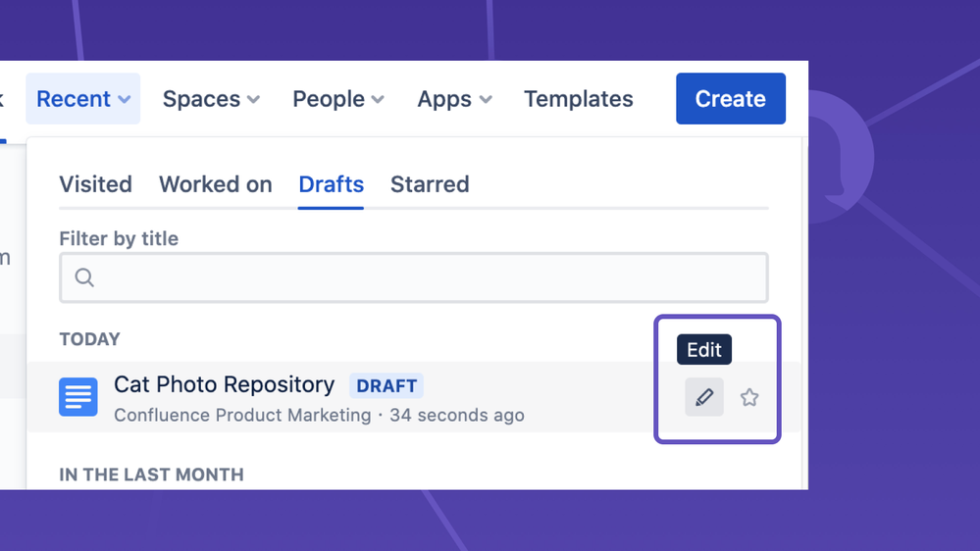
Task: Expand the Spaces dropdown
Action: (211, 99)
